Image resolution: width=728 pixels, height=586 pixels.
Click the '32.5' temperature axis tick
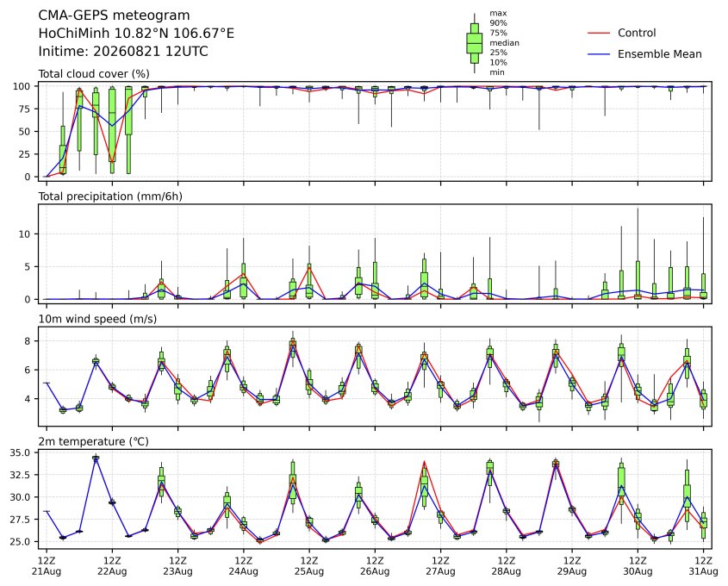coord(20,475)
